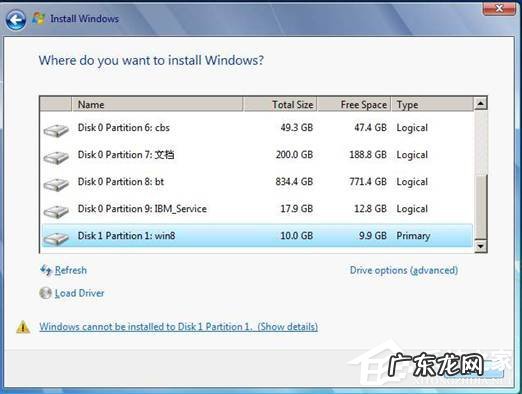Click the Windows flag setup icon
Image resolution: width=522 pixels, height=394 pixels.
[x=39, y=18]
